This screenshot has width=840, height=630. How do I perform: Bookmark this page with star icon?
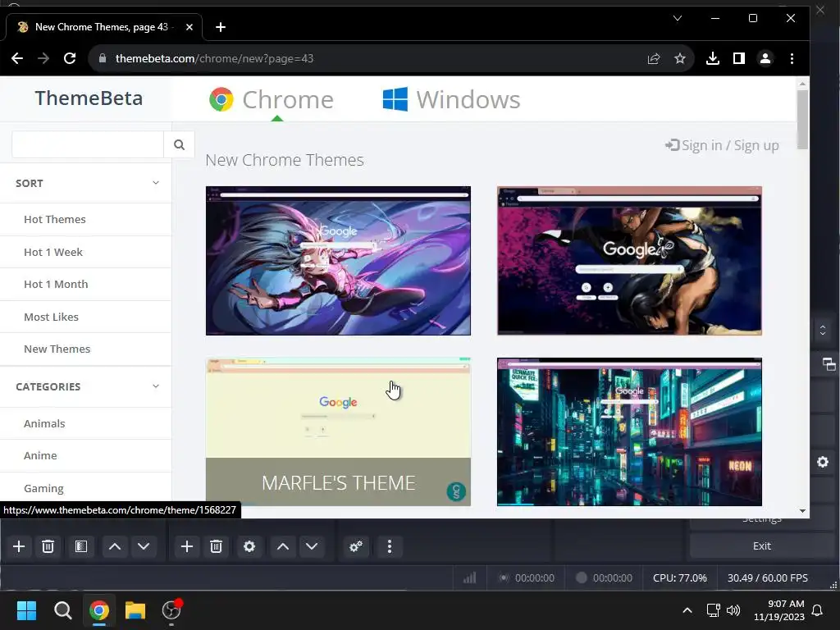[x=680, y=58]
